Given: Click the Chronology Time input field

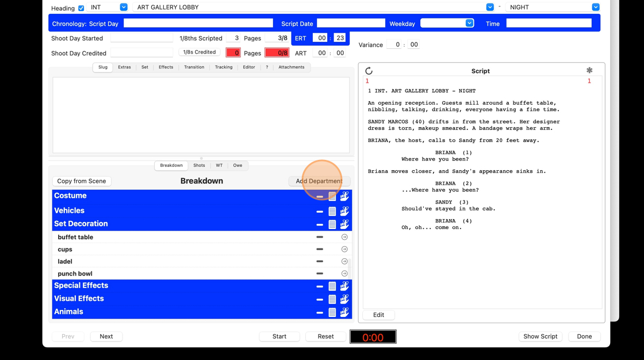Looking at the screenshot, I should [549, 23].
